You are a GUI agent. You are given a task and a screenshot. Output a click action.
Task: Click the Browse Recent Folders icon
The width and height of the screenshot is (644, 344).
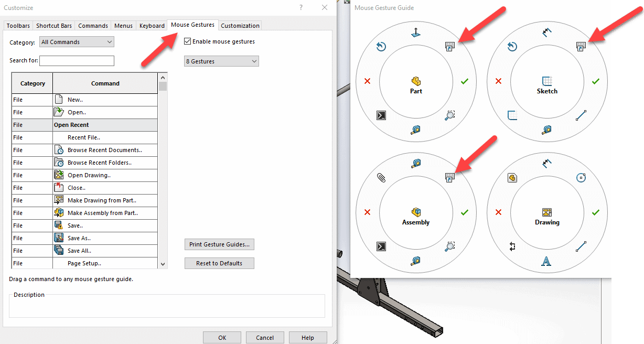(x=59, y=163)
